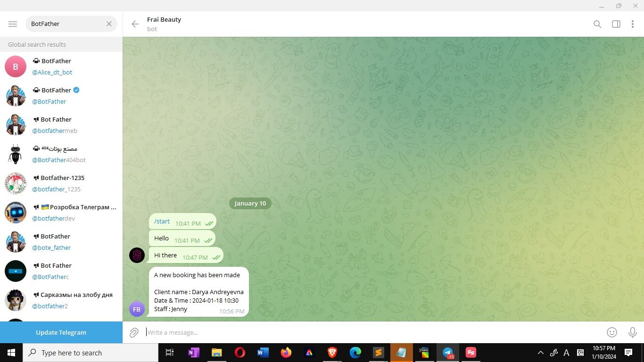Open the colorful A app on the taskbar

tap(309, 353)
